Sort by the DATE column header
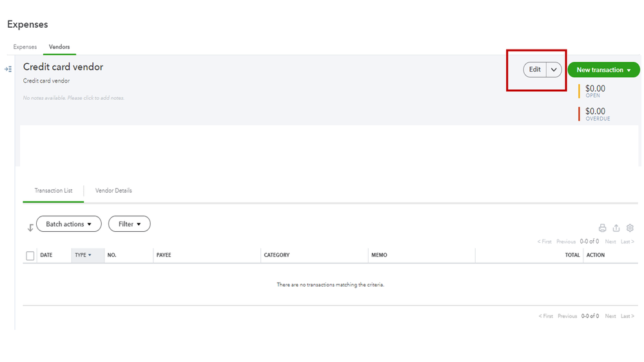The image size is (644, 362). (46, 255)
